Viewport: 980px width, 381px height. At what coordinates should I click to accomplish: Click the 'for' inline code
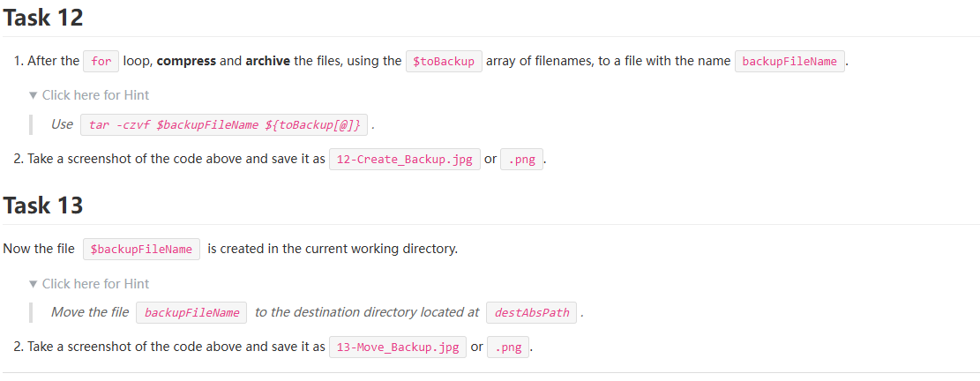pos(101,61)
